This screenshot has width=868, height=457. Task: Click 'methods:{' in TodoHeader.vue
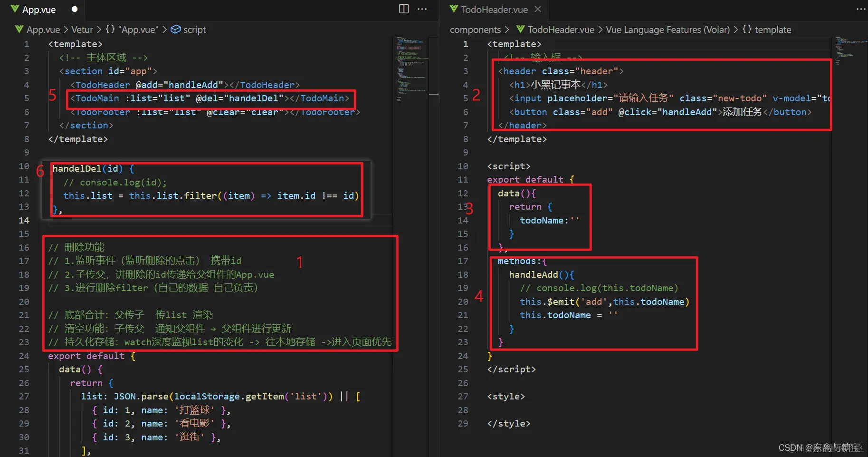click(x=522, y=261)
